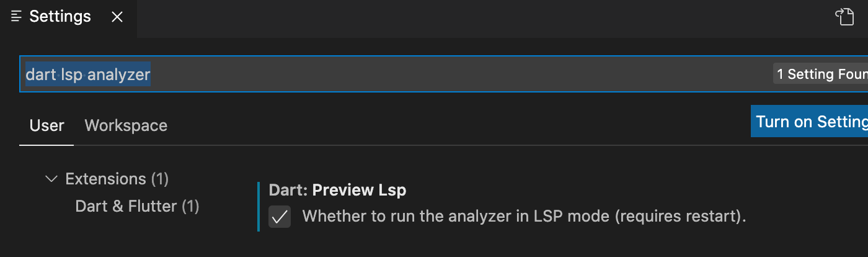Close the Settings editor tab

117,17
